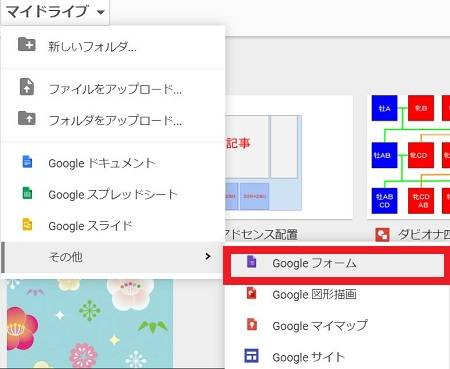Open the その他 submenu entry
Viewport: 450px width, 369px height.
click(113, 257)
